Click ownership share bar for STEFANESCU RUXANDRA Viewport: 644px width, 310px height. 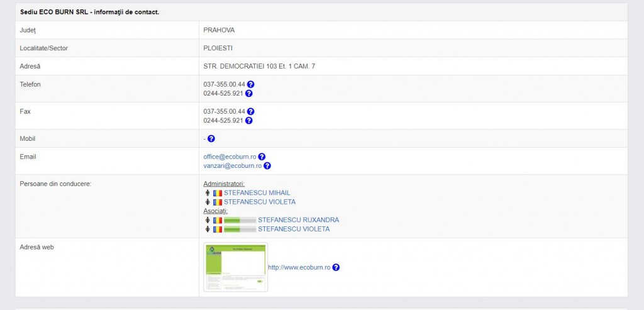[x=240, y=221]
